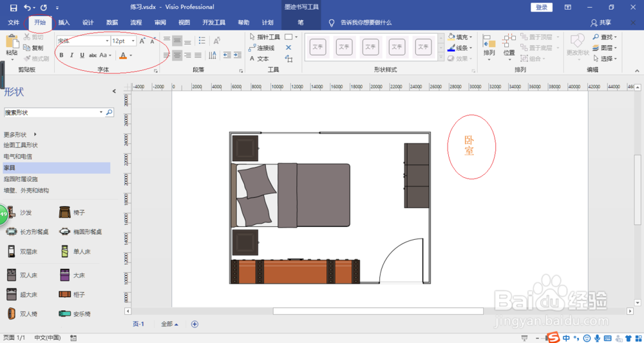The height and width of the screenshot is (343, 644).
Task: Toggle align text left
Action: (x=167, y=55)
